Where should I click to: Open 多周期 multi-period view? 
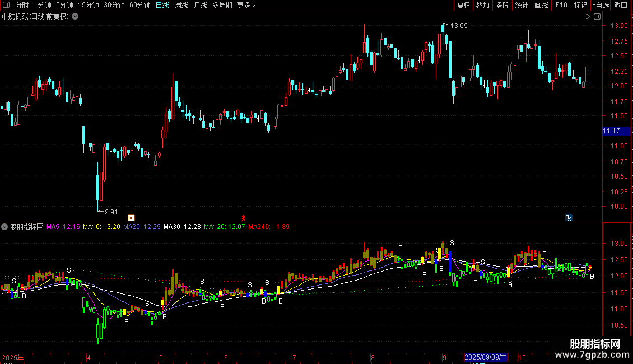click(222, 5)
